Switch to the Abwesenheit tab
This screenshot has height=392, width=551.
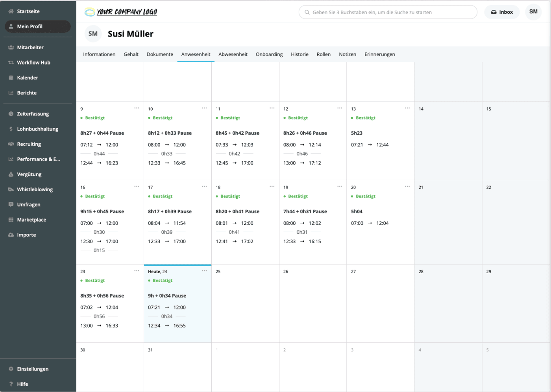pyautogui.click(x=233, y=54)
